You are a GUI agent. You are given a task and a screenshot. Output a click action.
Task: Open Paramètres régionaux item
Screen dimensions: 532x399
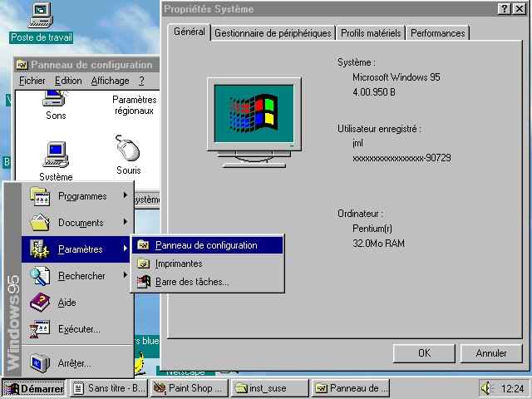coord(135,106)
